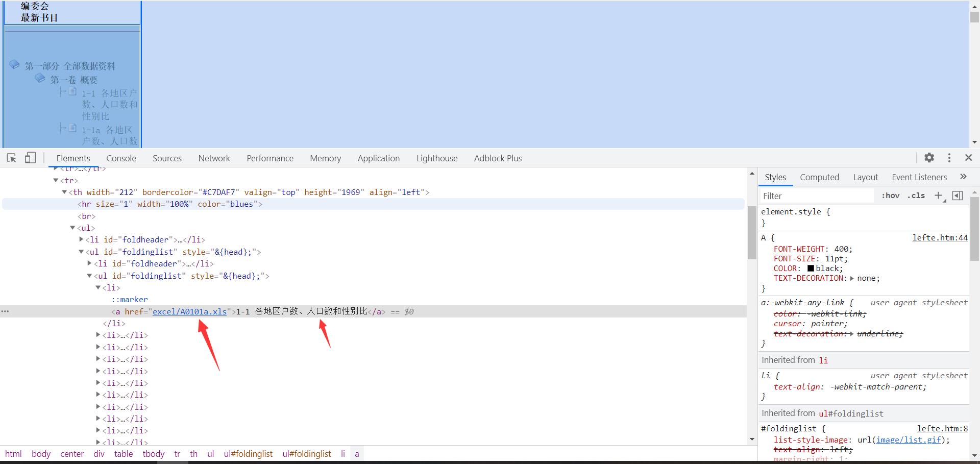Expand the struck-through text-decoration underline arrow
The image size is (980, 464).
tap(852, 334)
